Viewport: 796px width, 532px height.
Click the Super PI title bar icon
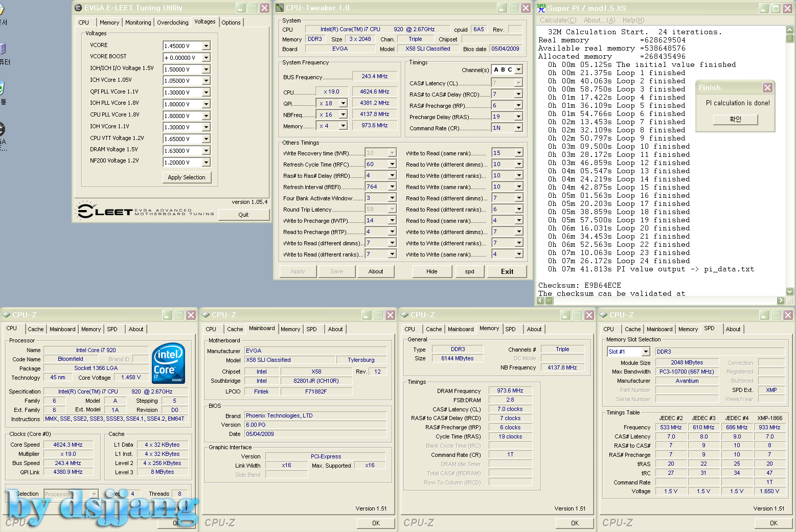pyautogui.click(x=541, y=8)
